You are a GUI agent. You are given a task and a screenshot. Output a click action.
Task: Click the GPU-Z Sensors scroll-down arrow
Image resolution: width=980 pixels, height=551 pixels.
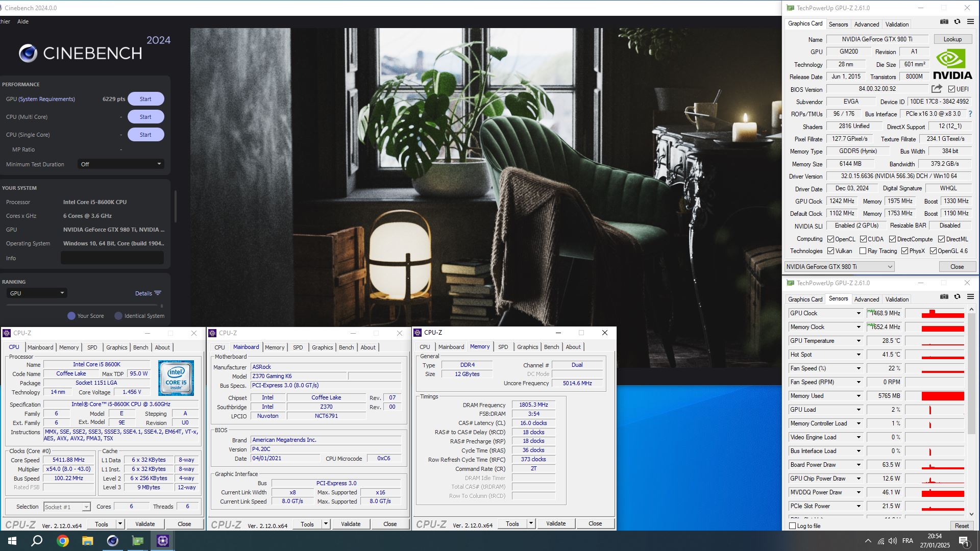pyautogui.click(x=971, y=514)
